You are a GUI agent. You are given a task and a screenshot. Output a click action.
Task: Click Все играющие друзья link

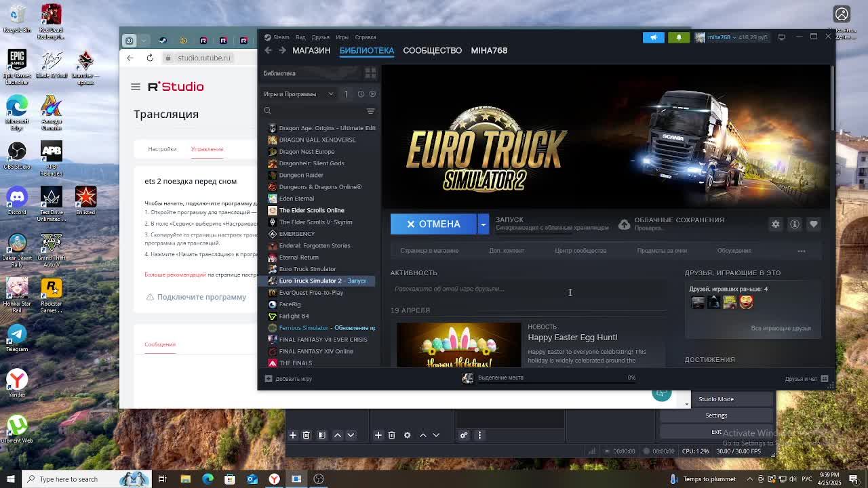click(x=781, y=329)
